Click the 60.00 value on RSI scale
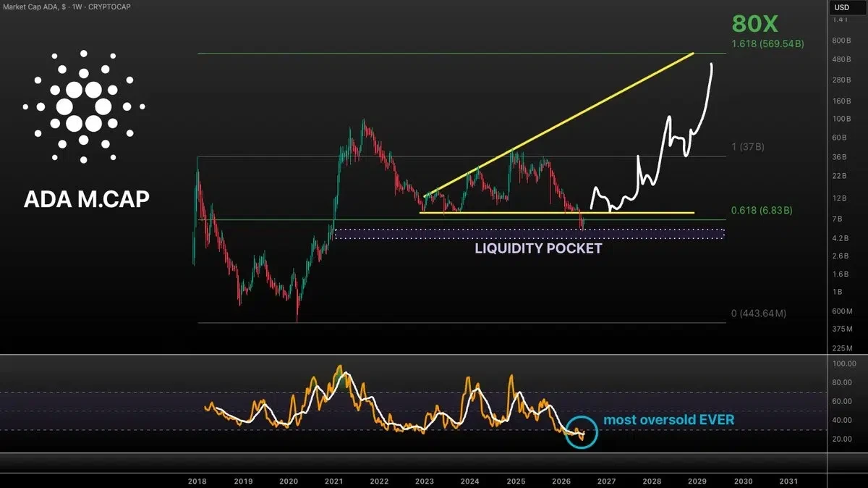 coord(843,401)
